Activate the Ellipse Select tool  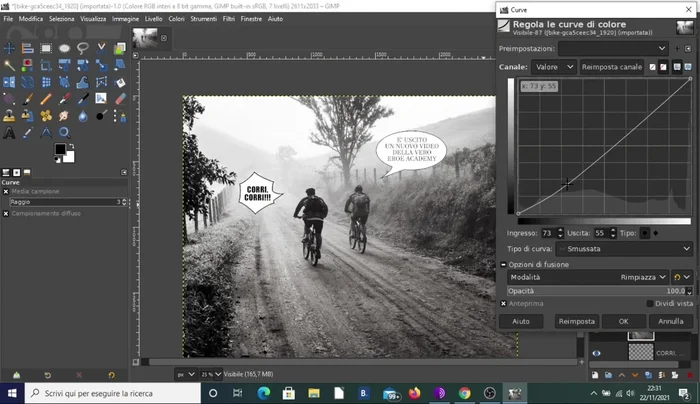[64, 48]
